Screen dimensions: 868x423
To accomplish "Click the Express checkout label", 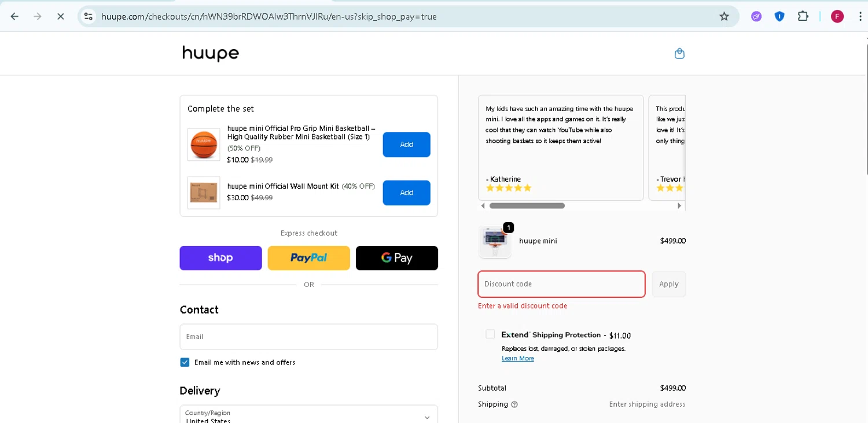I will point(309,233).
